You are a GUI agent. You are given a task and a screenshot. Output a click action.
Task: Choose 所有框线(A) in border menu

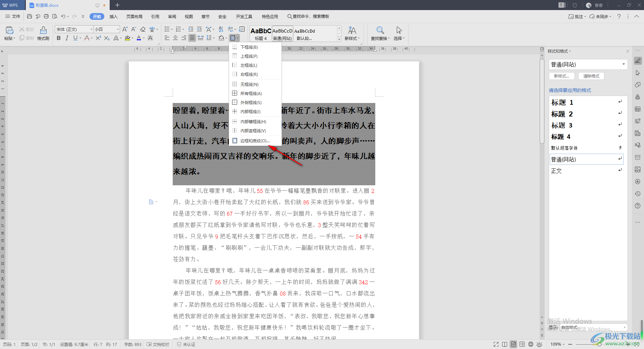pyautogui.click(x=255, y=93)
